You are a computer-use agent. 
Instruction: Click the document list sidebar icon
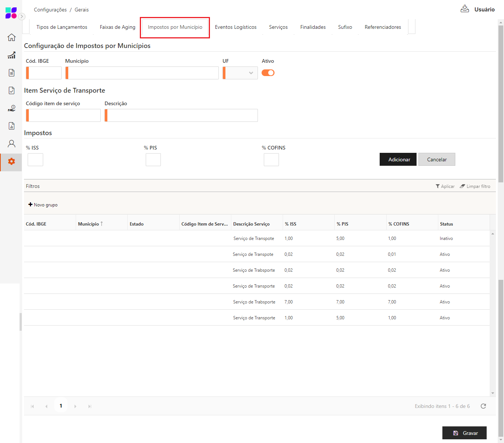(x=11, y=73)
